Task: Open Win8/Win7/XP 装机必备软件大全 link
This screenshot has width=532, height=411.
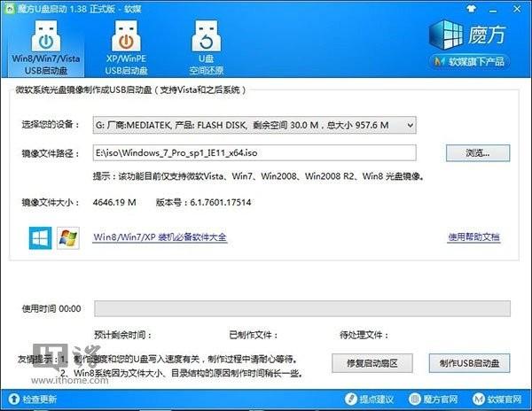Action: 160,237
